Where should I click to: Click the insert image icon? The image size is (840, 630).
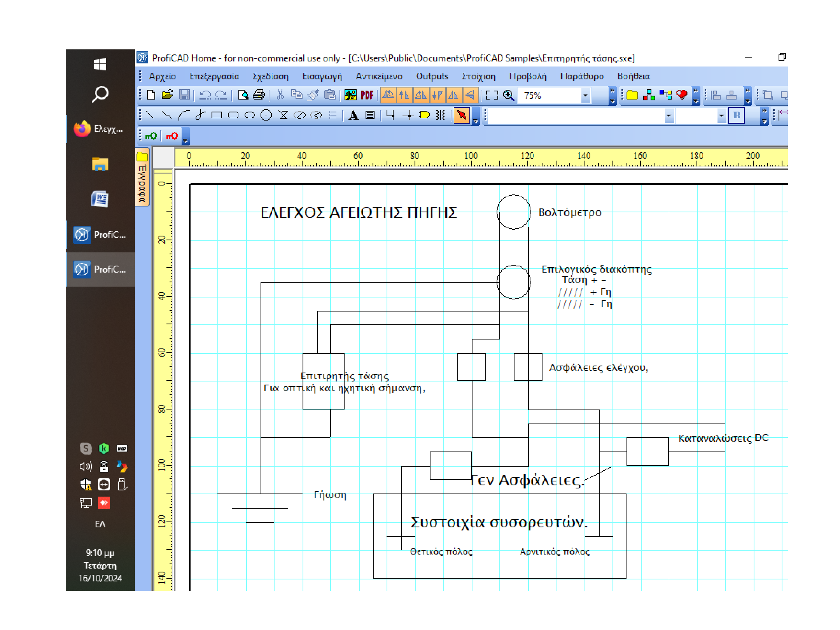click(350, 95)
